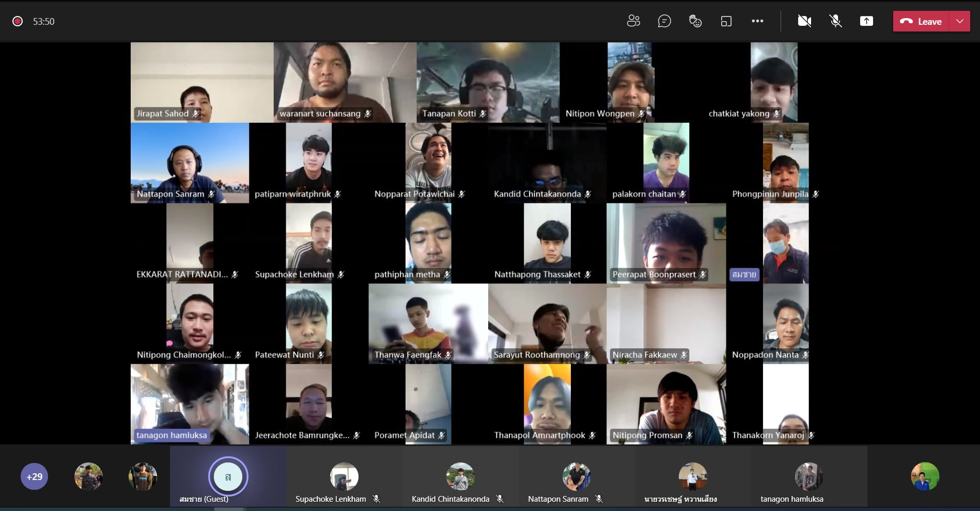Viewport: 980px width, 511px height.
Task: Click the muted mic icon on waranart suchansang label
Action: pyautogui.click(x=368, y=114)
